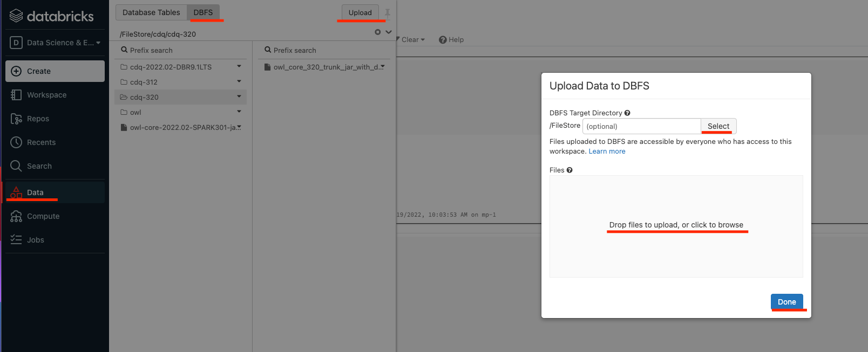The image size is (868, 352).
Task: Pin the data panel with the pin icon
Action: click(388, 13)
